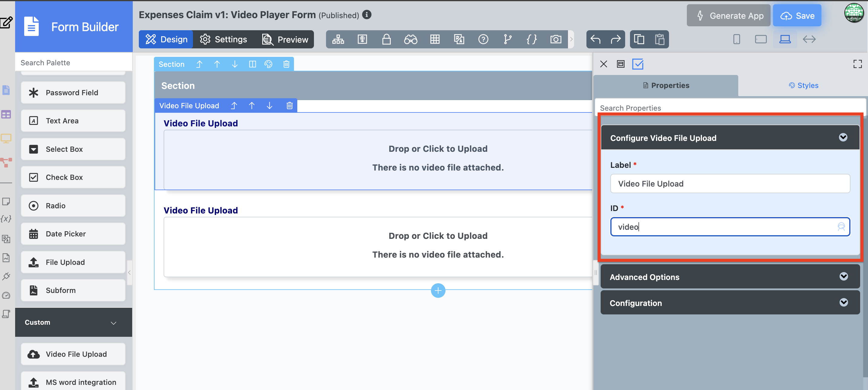Open the Screenshot camera tool

tap(556, 39)
